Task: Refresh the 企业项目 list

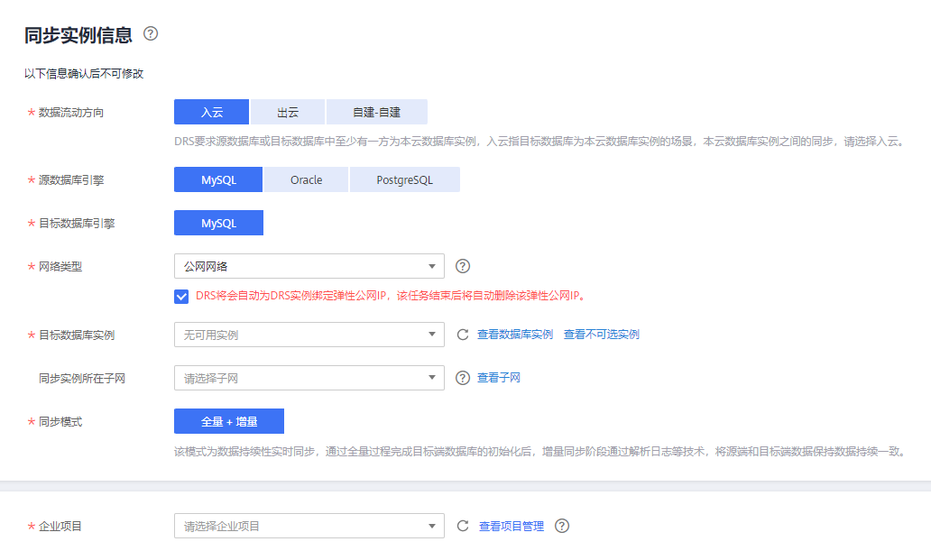Action: [x=463, y=526]
